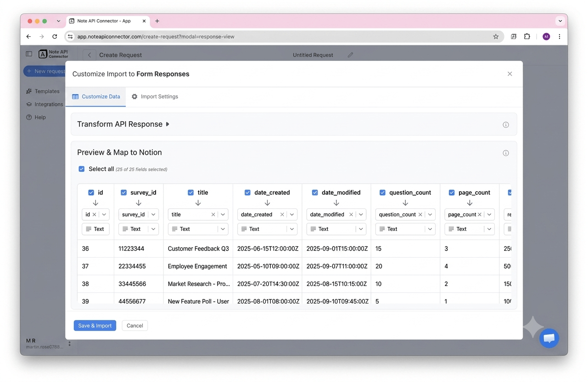Image resolution: width=588 pixels, height=382 pixels.
Task: Uncheck the id field checkbox
Action: pos(91,193)
